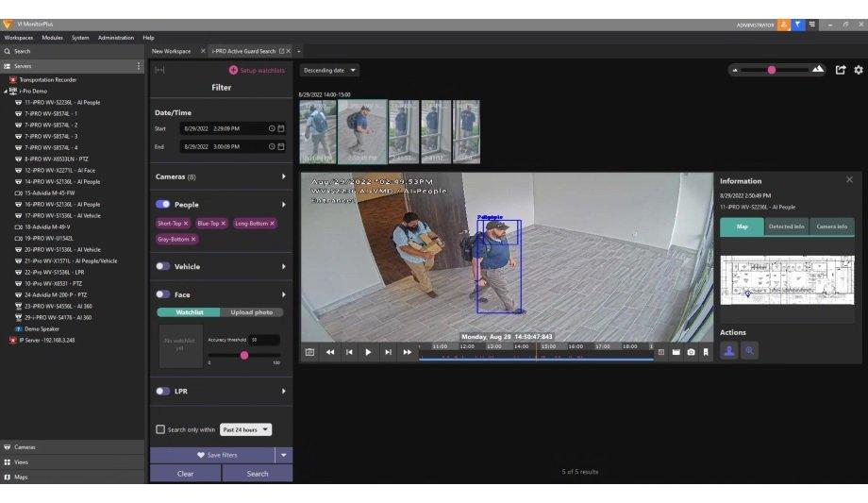Screen dimensions: 868x503
Task: Run the filter Search button
Action: pos(258,474)
